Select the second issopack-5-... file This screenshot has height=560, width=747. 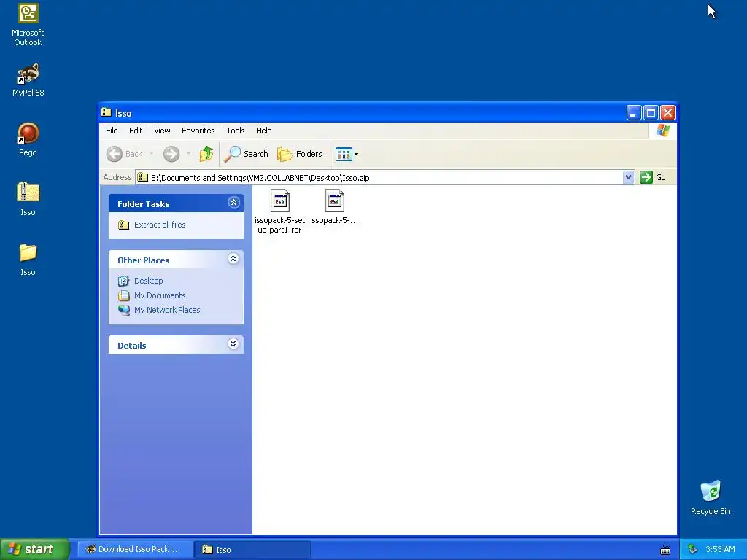(334, 206)
